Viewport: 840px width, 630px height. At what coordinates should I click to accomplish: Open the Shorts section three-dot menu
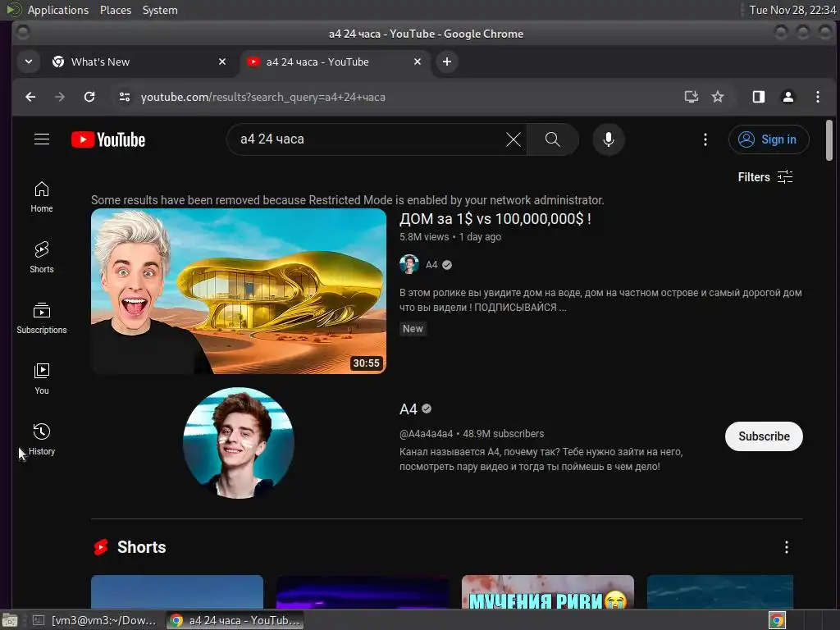pos(787,547)
